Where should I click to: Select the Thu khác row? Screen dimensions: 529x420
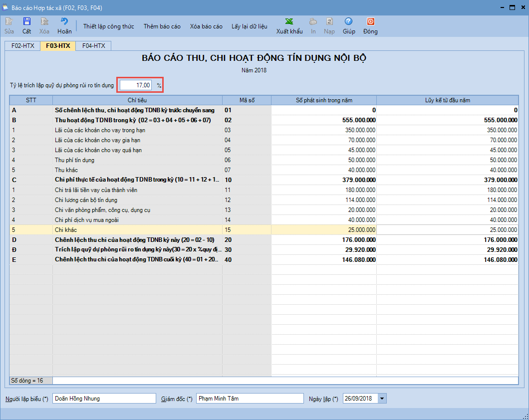click(264, 170)
